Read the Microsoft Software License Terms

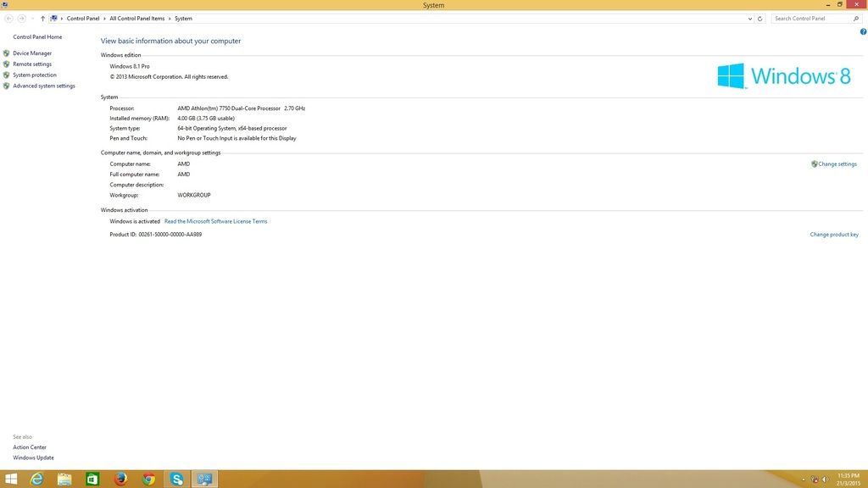[x=215, y=221]
